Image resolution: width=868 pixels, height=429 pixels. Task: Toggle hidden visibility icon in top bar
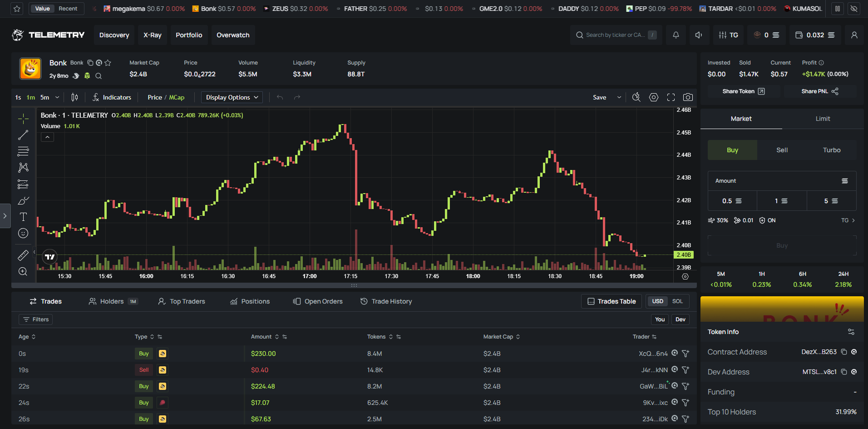click(854, 9)
